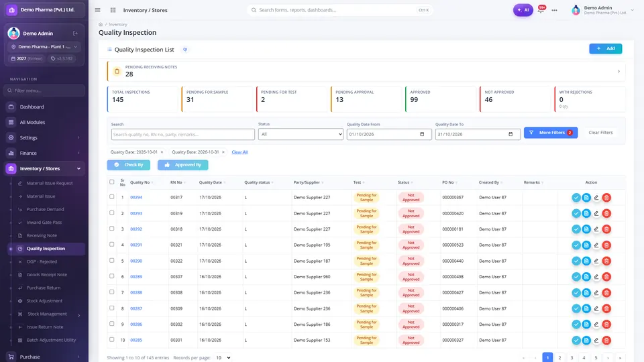This screenshot has width=644, height=362.
Task: Open the Status dropdown showing All
Action: 301,134
